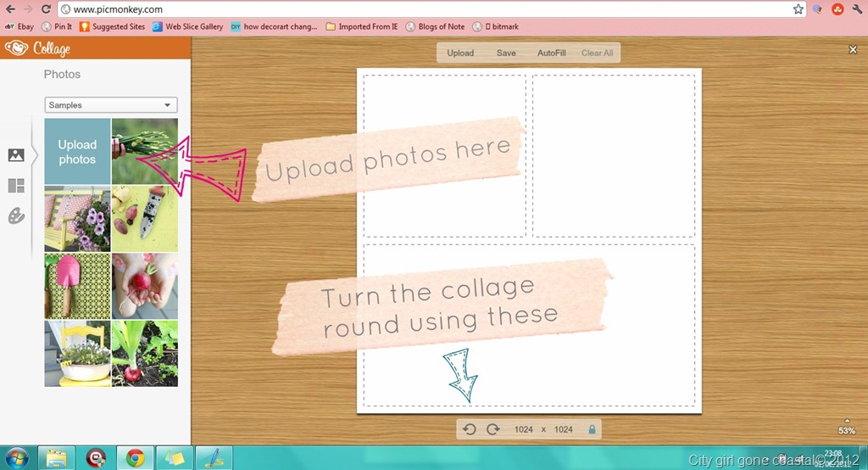Open Sticky Notes from taskbar
868x470 pixels.
click(175, 458)
